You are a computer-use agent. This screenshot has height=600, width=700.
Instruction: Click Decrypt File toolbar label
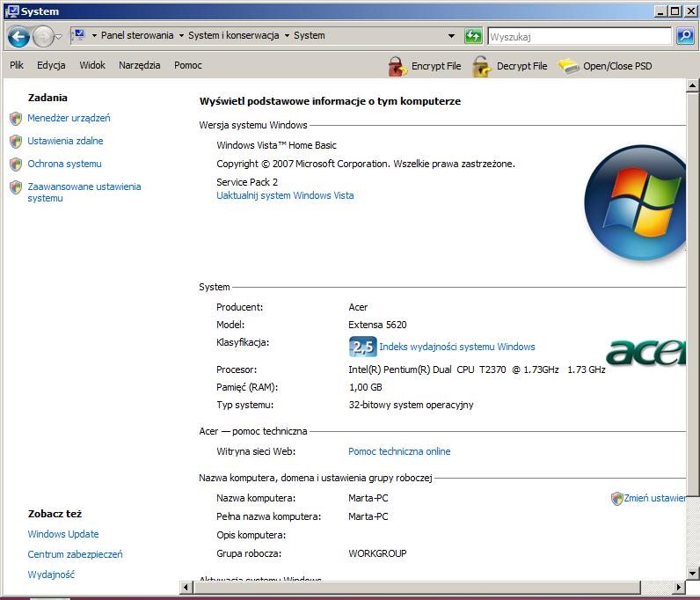pyautogui.click(x=521, y=66)
